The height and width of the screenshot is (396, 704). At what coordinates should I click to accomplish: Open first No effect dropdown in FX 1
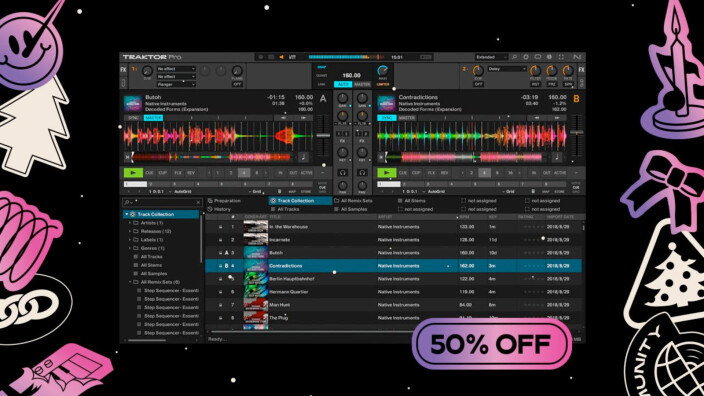pyautogui.click(x=176, y=69)
